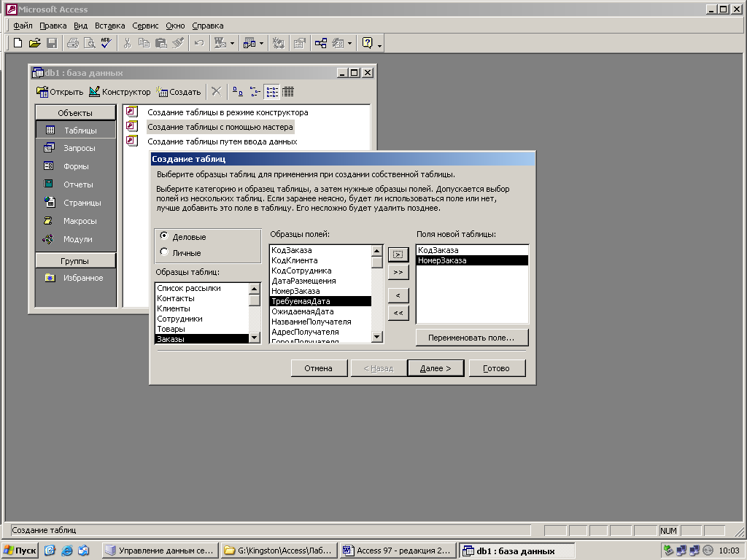Click the Analyze toolbar icon
The height and width of the screenshot is (560, 747).
tap(249, 43)
